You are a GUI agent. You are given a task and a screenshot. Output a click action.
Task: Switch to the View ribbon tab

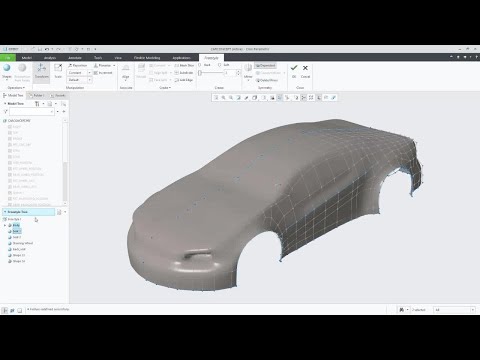[x=118, y=58]
